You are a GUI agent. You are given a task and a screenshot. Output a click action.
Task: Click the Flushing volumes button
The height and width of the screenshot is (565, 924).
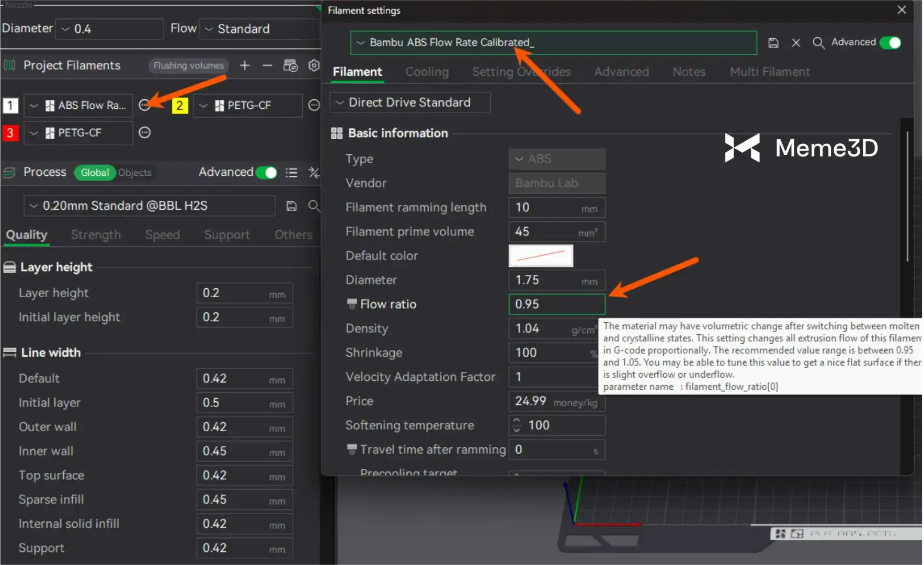point(188,65)
